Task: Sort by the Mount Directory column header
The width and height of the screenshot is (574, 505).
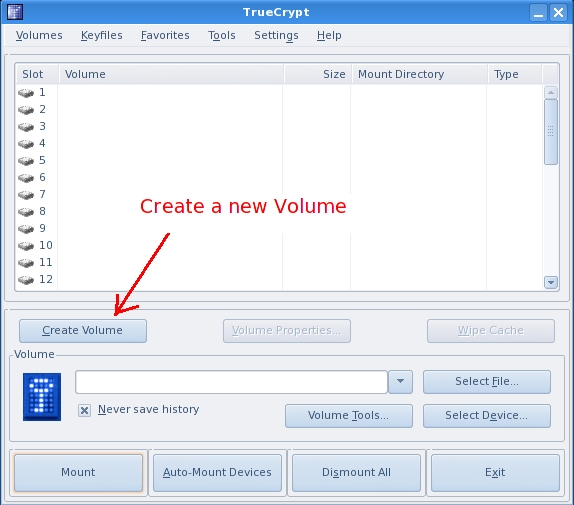Action: tap(419, 74)
